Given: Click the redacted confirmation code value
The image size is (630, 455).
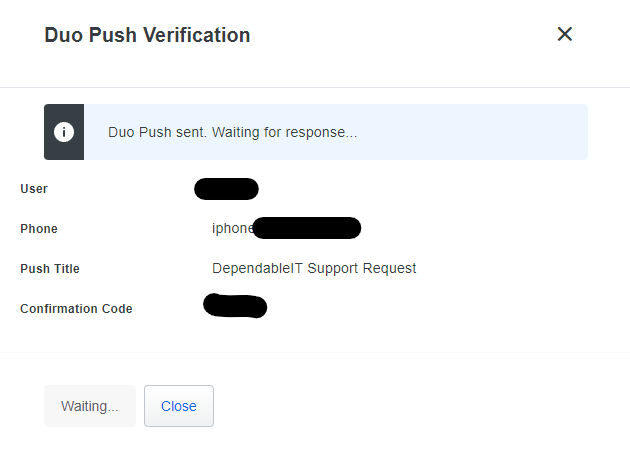Looking at the screenshot, I should pos(235,306).
